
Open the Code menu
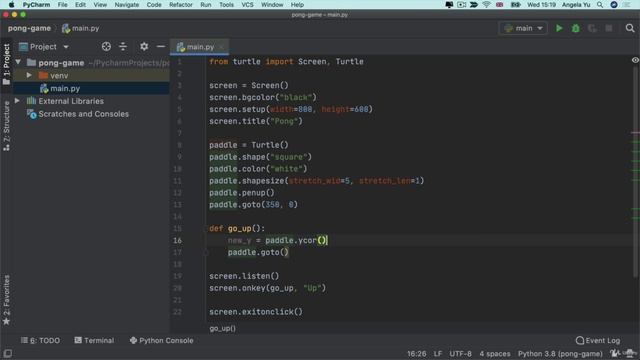154,4
